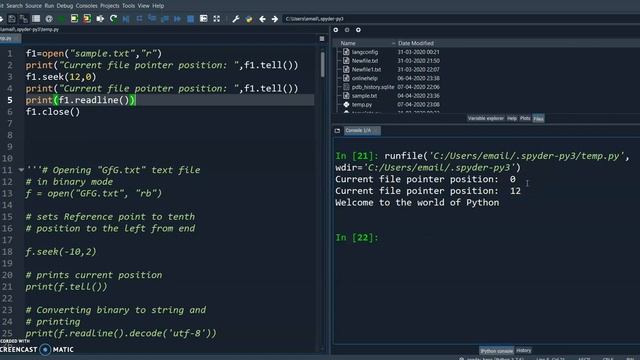Click line number 5 in gutter

[x=10, y=100]
